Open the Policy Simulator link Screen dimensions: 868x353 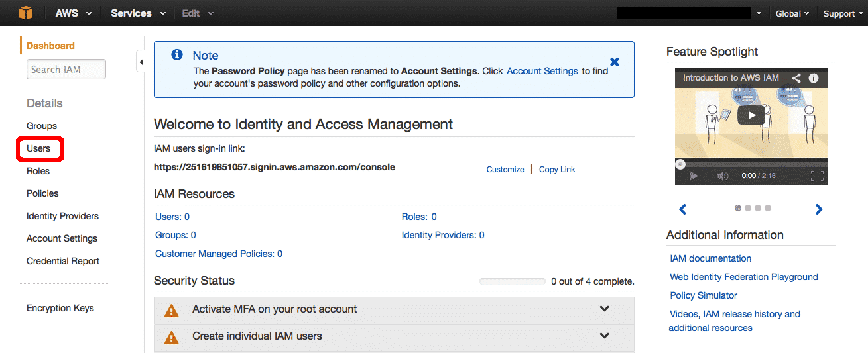704,295
